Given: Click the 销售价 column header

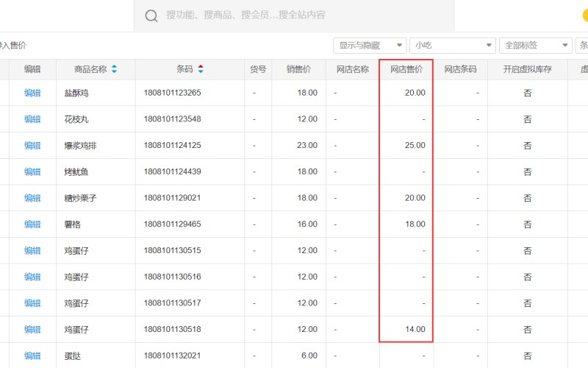Looking at the screenshot, I should point(299,69).
